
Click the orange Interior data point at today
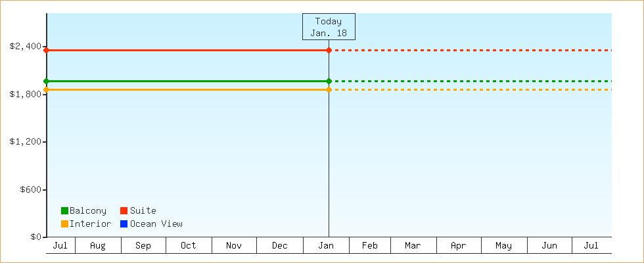click(329, 89)
